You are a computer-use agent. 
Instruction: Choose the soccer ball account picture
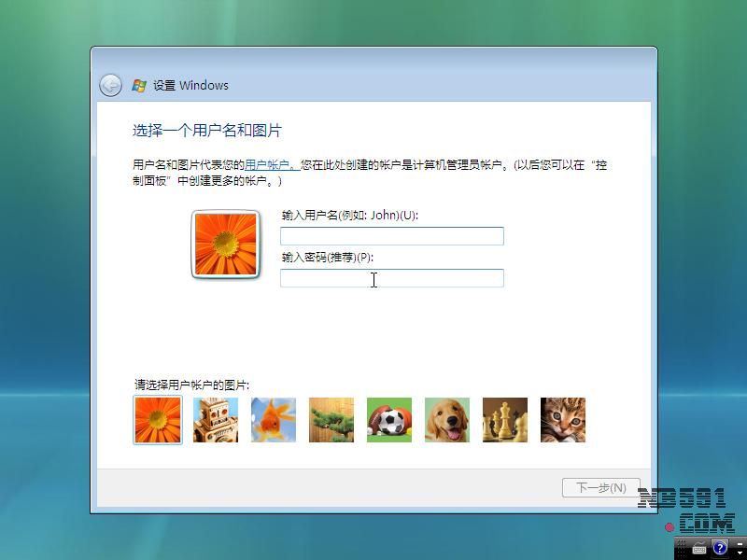pyautogui.click(x=389, y=420)
